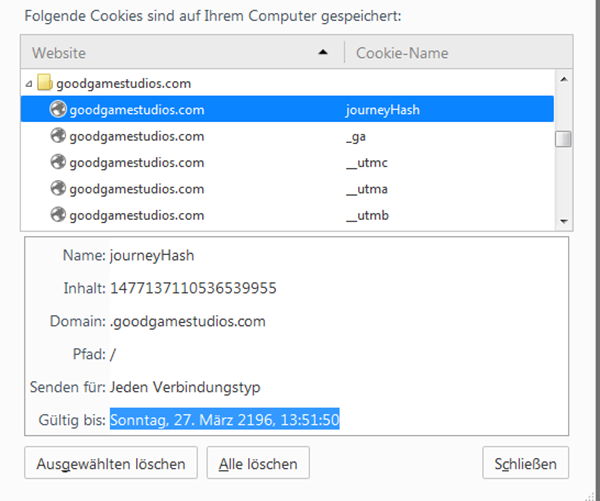Click the Ausgewählten löschen button

pyautogui.click(x=111, y=463)
